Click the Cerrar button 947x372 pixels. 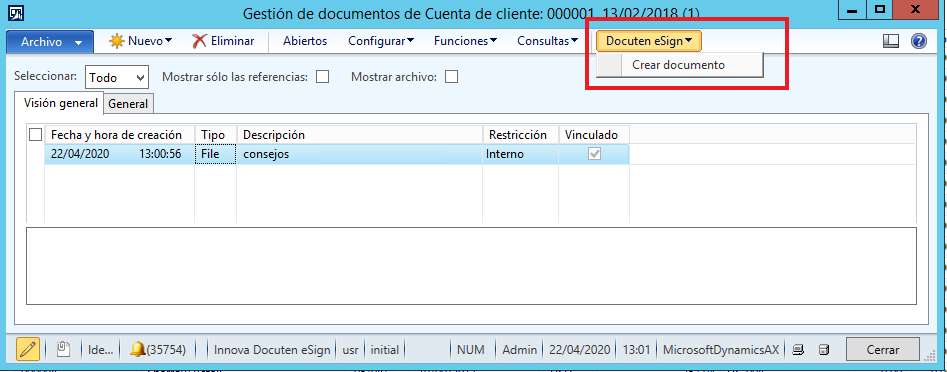[883, 350]
